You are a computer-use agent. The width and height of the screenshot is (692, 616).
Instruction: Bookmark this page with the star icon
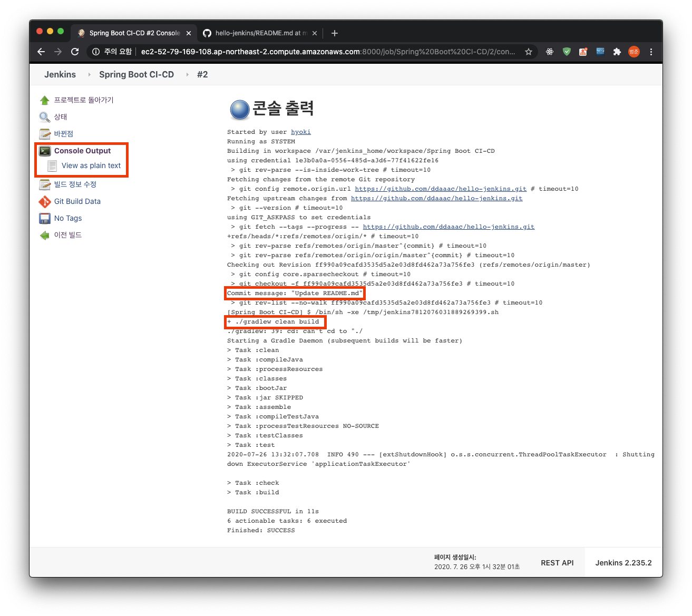click(528, 52)
